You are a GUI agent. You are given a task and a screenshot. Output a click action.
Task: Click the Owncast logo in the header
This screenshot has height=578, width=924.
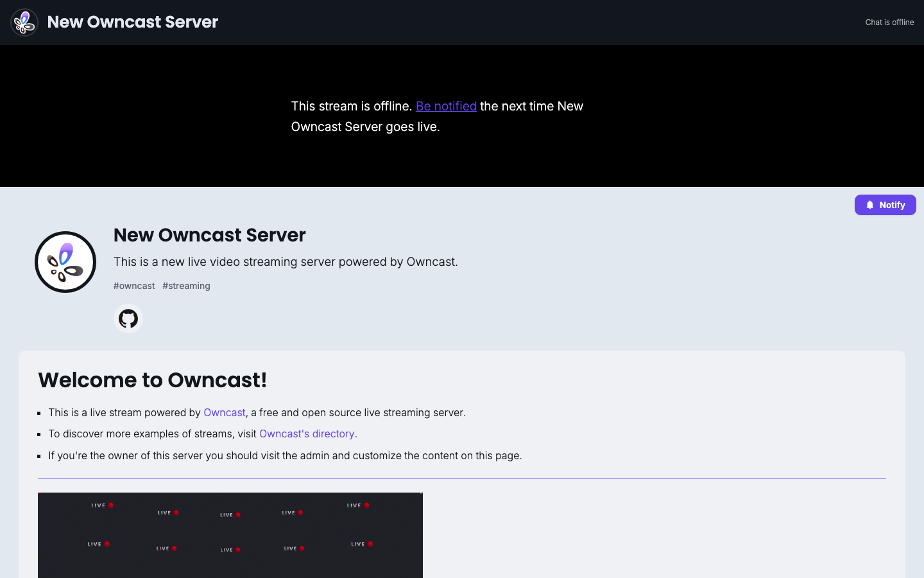tap(24, 22)
